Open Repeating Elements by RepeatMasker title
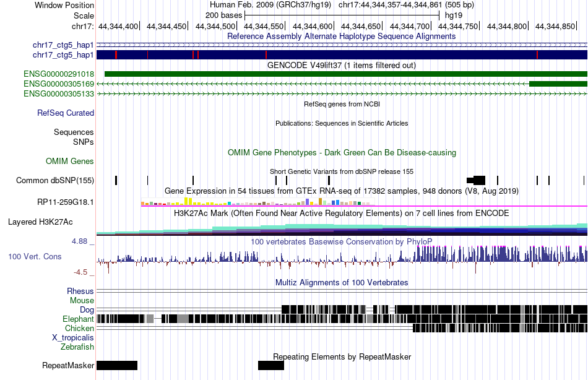The width and height of the screenshot is (588, 380). pos(342,356)
